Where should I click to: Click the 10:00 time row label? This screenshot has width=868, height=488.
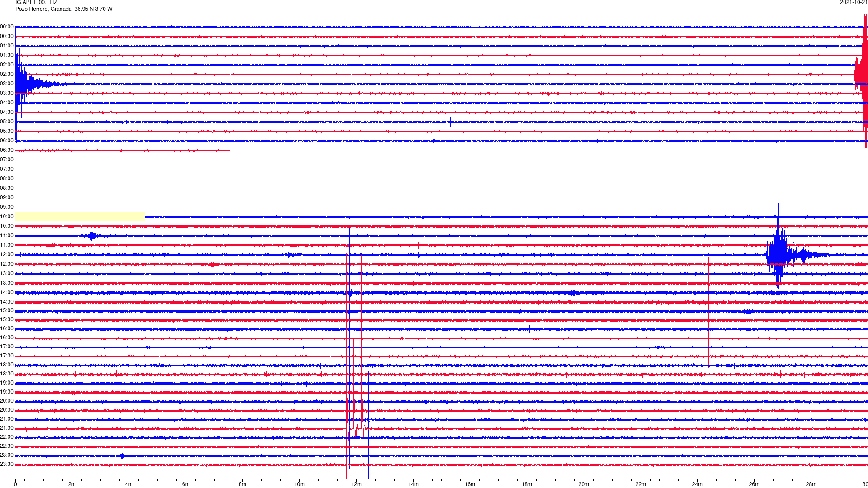[x=7, y=216]
